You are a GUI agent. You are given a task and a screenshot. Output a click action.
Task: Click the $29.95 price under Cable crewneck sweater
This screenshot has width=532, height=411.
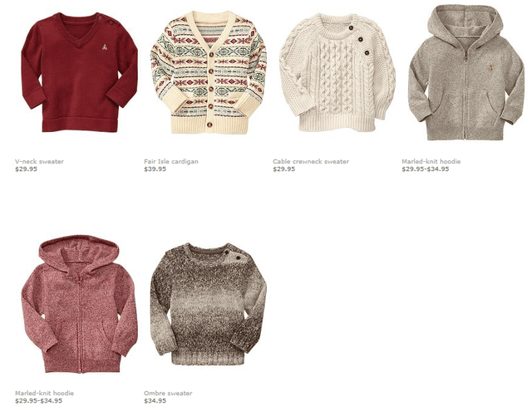tap(284, 169)
